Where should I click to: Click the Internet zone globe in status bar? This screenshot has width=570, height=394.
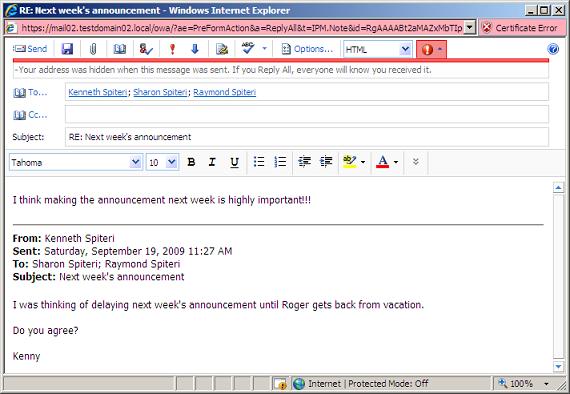pyautogui.click(x=299, y=384)
